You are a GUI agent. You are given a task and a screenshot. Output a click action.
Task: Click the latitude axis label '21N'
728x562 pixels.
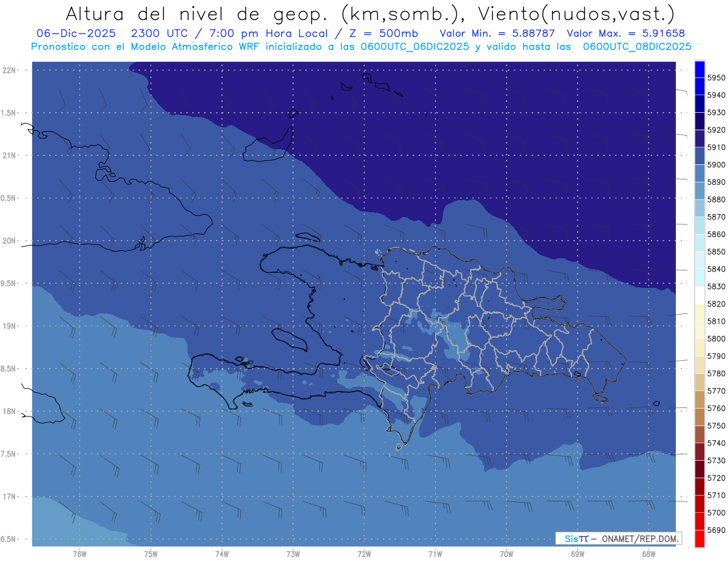point(10,156)
